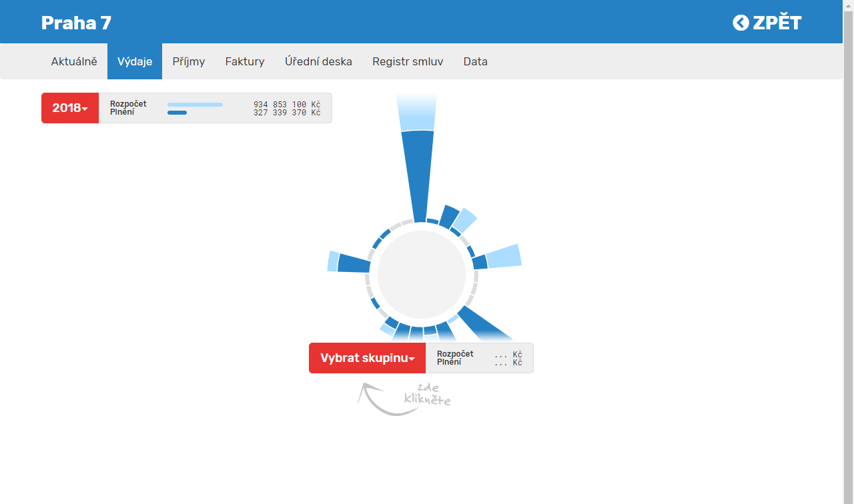Click the light blue Rozpočet progress bar
Image resolution: width=854 pixels, height=504 pixels.
(x=195, y=105)
